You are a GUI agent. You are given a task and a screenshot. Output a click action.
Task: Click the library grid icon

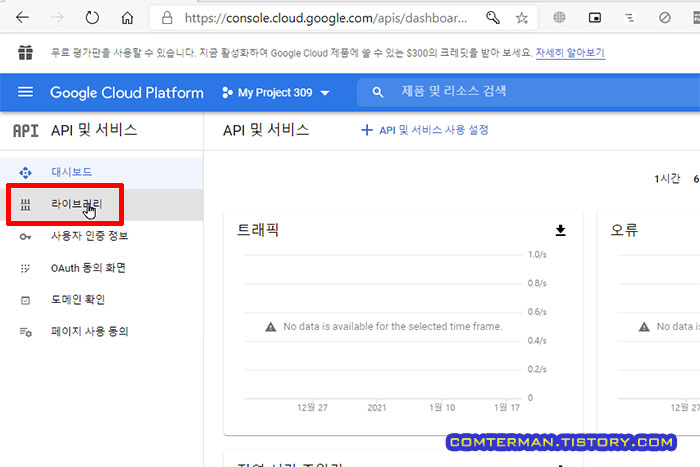pyautogui.click(x=25, y=204)
